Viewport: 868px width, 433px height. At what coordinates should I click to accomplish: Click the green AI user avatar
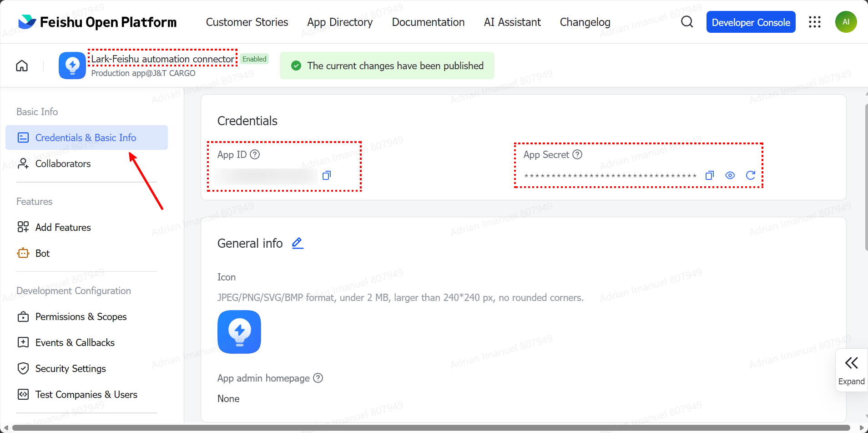click(x=846, y=22)
